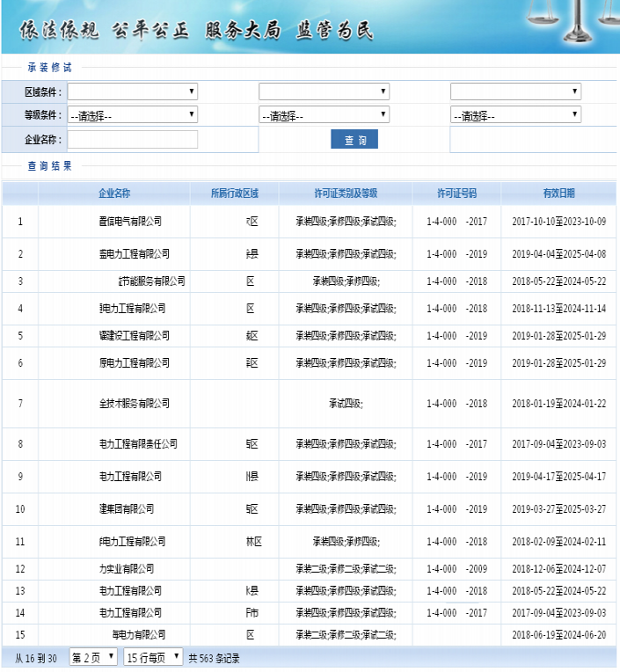
Task: Click the 许可证号码 column header
Action: [456, 194]
